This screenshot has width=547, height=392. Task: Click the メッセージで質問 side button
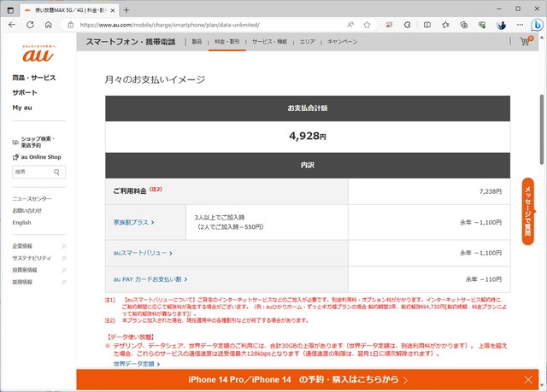(x=528, y=211)
